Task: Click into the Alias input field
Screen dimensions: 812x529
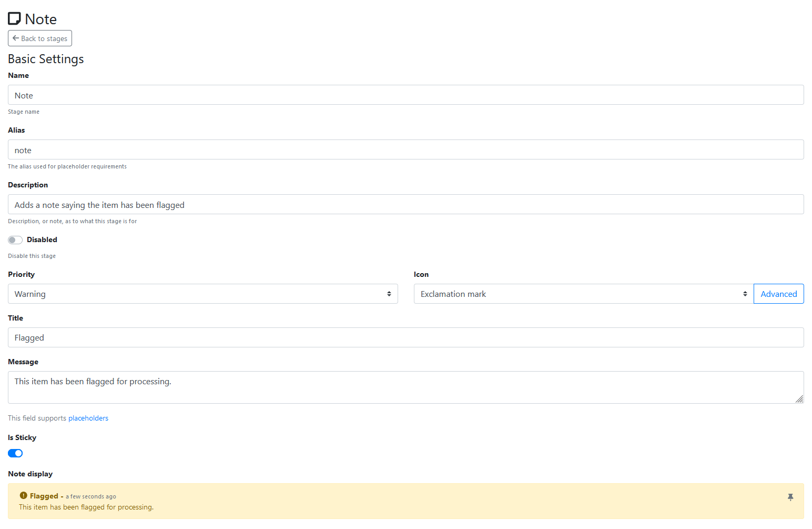Action: point(405,150)
